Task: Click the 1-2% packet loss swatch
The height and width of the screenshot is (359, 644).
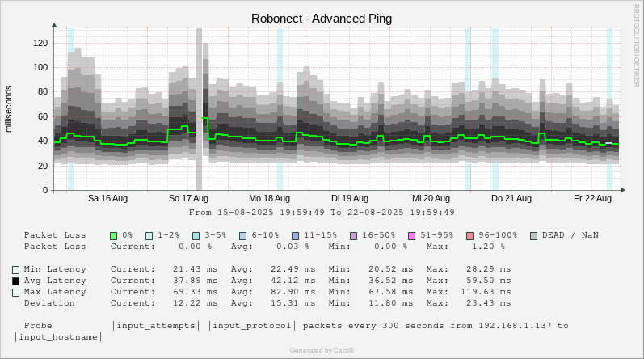Action: (149, 236)
